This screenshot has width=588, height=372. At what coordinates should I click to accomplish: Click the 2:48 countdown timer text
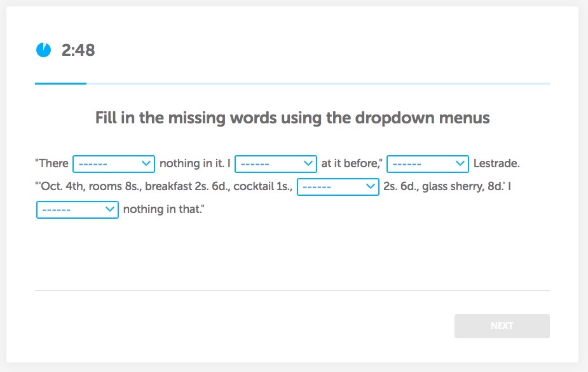[78, 50]
